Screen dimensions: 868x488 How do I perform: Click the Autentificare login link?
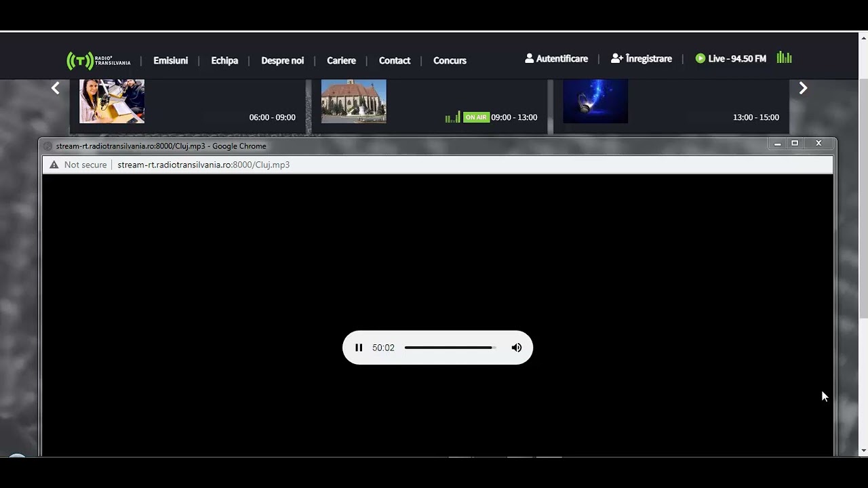pos(556,58)
